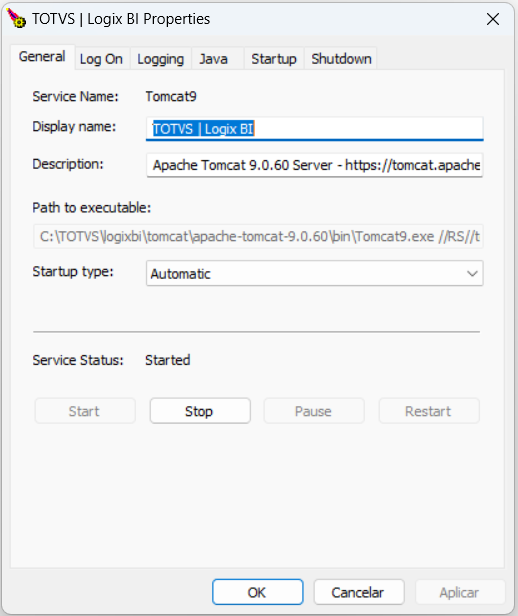Viewport: 518px width, 616px height.
Task: Click the Description text field
Action: [315, 165]
